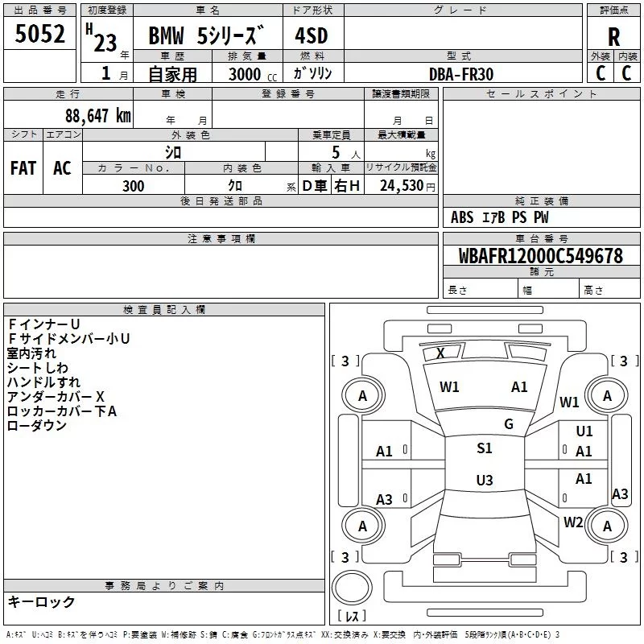The image size is (644, 644).
Task: Click the recycle deposit amount 24,530円
Action: [401, 186]
